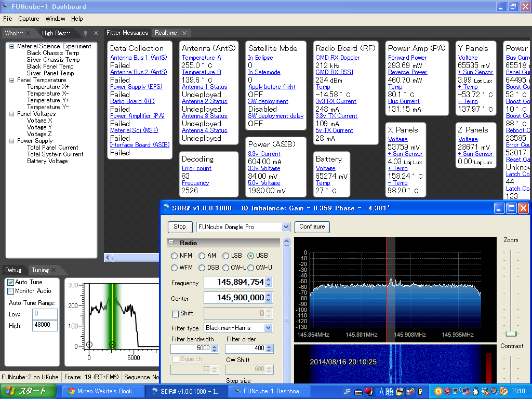This screenshot has width=532, height=399.
Task: Select the NFM demodulation mode
Action: 175,256
